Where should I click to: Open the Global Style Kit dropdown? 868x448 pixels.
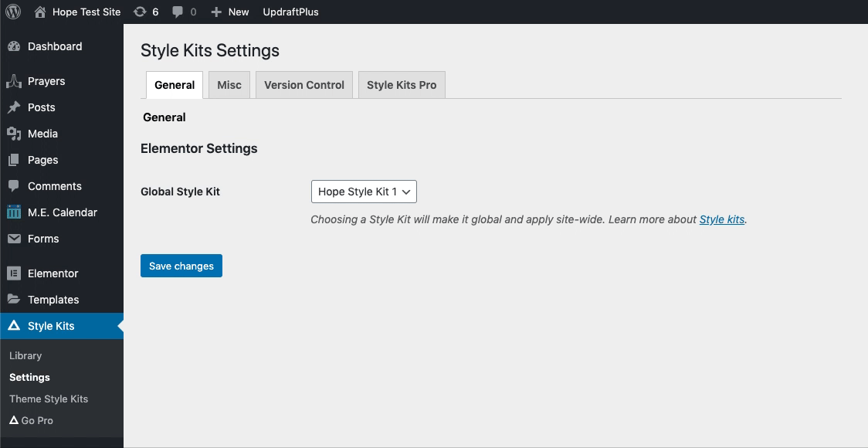(364, 192)
